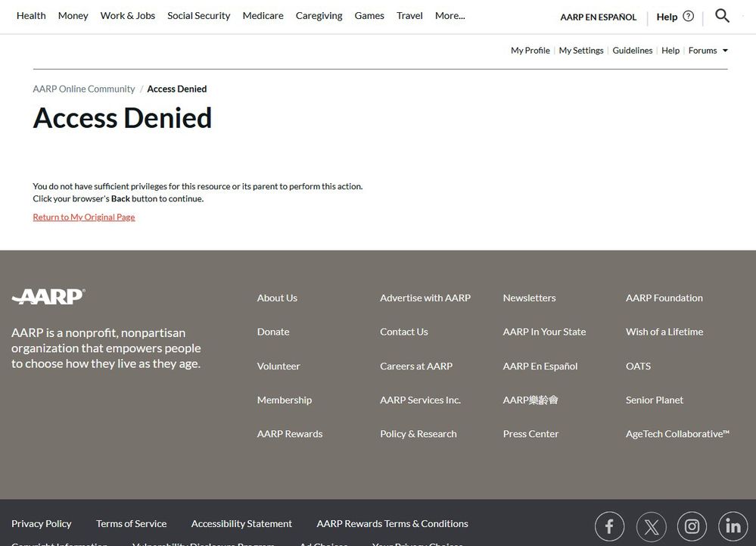Viewport: 756px width, 546px height.
Task: Click the Donate footer link
Action: click(x=273, y=332)
